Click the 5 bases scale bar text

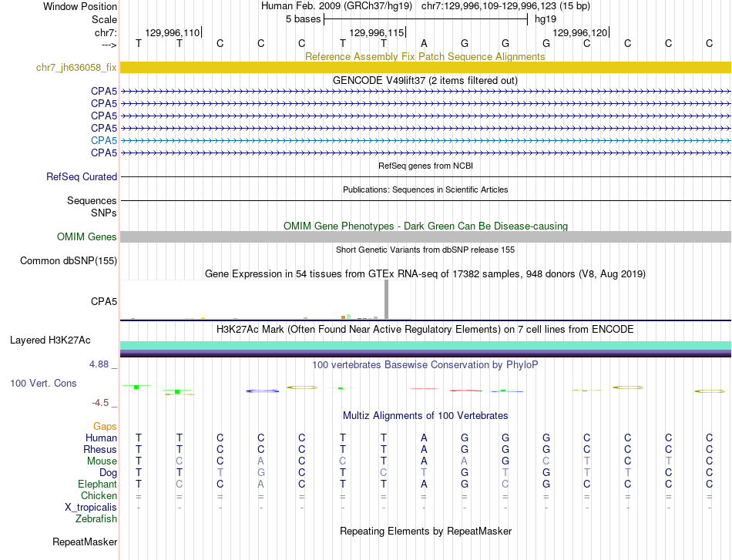303,19
